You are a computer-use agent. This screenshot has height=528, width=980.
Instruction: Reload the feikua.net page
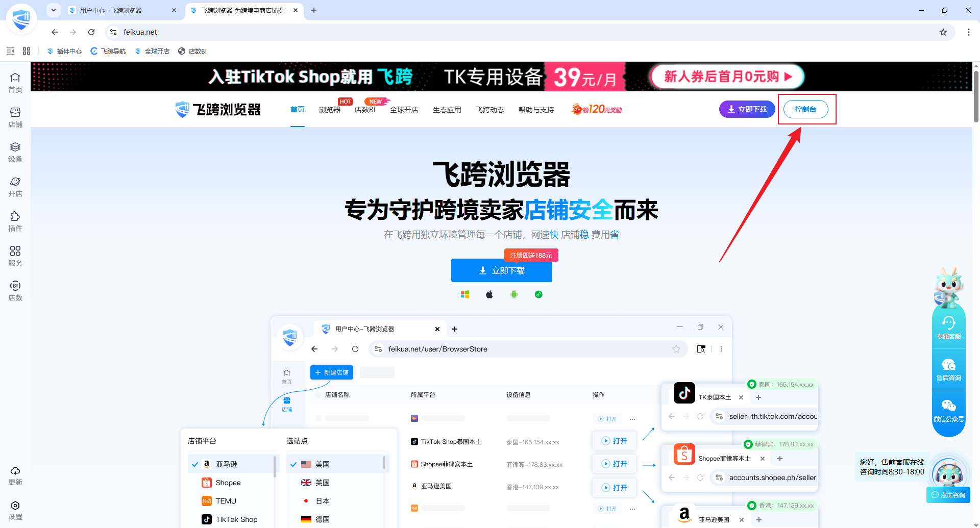(x=91, y=32)
